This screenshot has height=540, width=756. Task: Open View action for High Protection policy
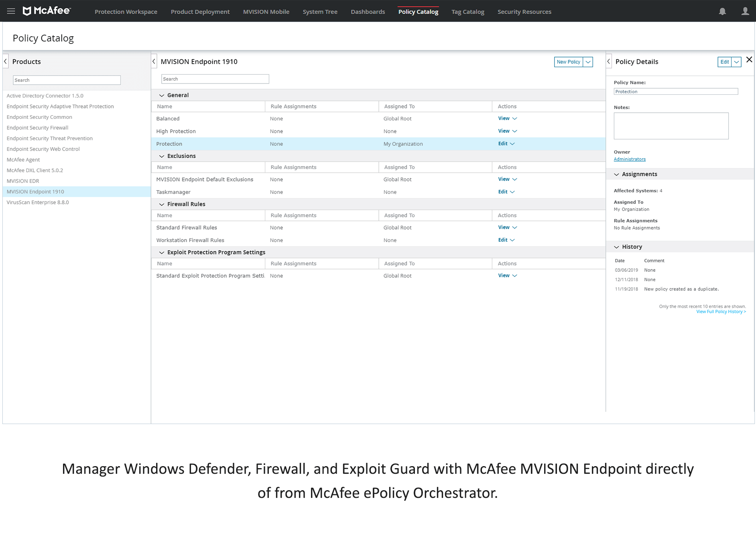click(507, 131)
